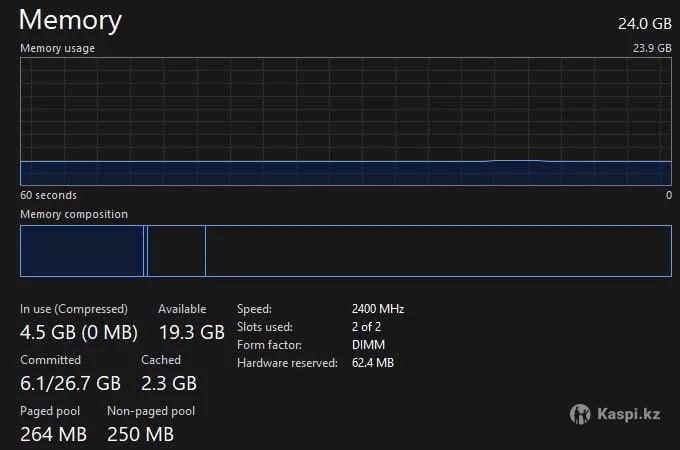Click the Memory usage graph
This screenshot has height=450, width=680.
point(345,122)
